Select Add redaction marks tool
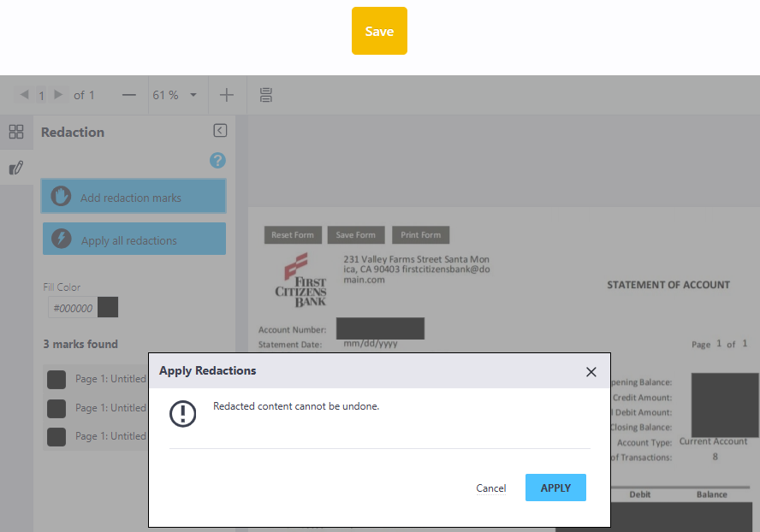The height and width of the screenshot is (532, 760). 134,197
